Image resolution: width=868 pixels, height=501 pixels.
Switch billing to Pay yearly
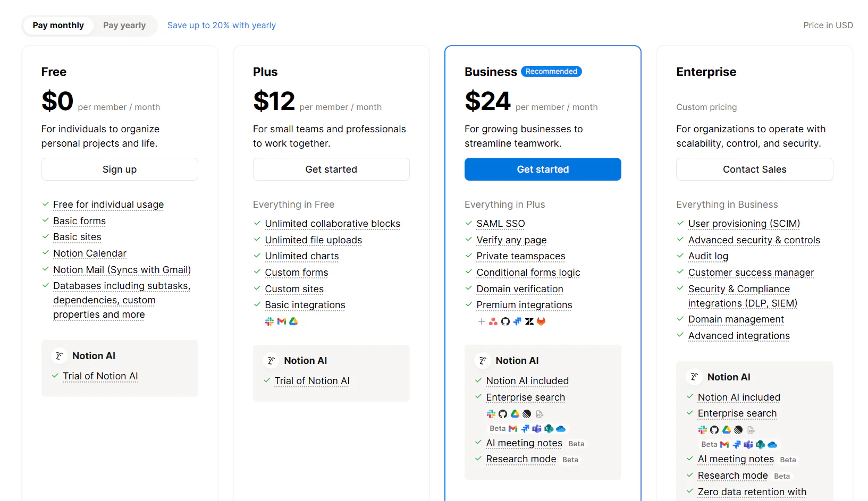point(124,26)
